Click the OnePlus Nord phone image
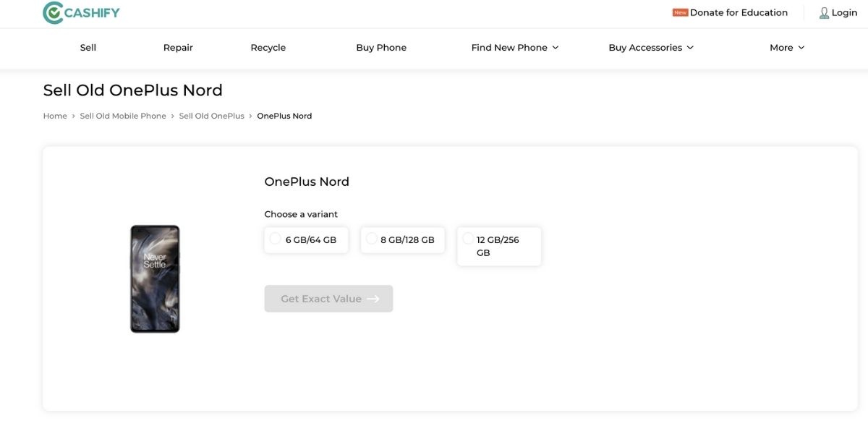868x434 pixels. pos(154,278)
